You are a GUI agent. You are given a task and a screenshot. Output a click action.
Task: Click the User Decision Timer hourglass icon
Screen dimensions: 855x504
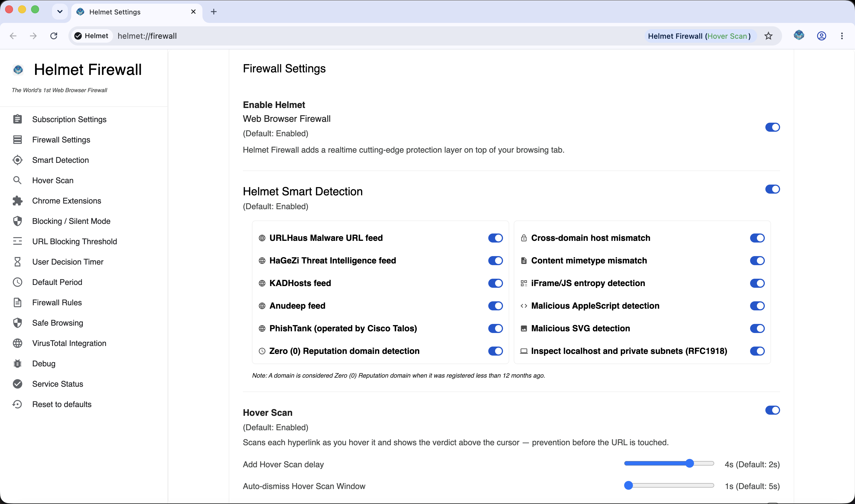point(17,262)
